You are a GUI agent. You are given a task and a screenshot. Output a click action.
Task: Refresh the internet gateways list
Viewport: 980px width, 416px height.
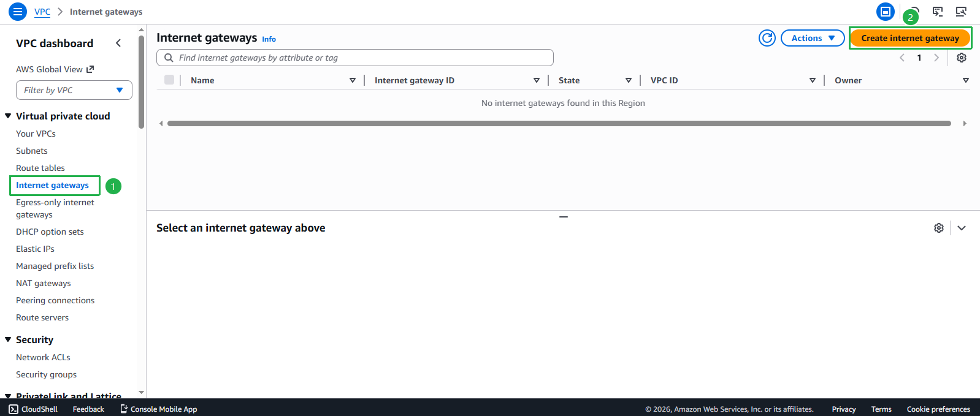[767, 38]
